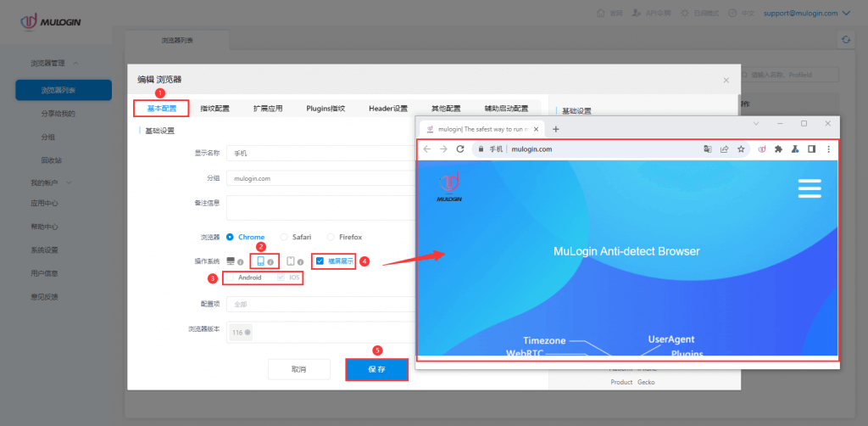
Task: Open 分享给我的 in the sidebar
Action: tap(58, 114)
